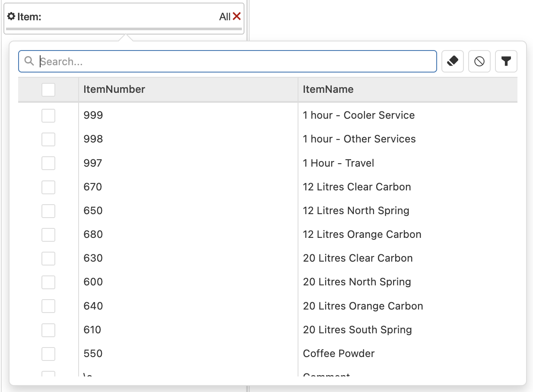533x392 pixels.
Task: Open the Item filter dropdown showing All
Action: coord(124,18)
